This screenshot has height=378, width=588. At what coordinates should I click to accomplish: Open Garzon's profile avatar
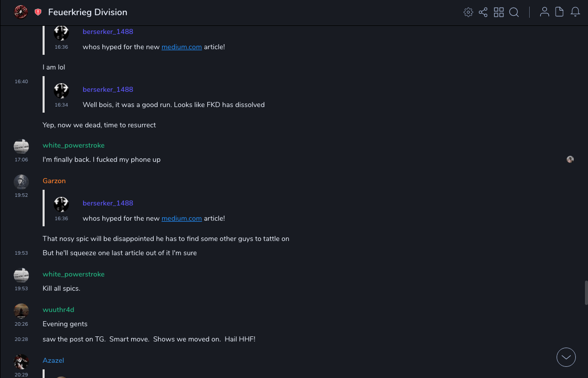click(21, 182)
